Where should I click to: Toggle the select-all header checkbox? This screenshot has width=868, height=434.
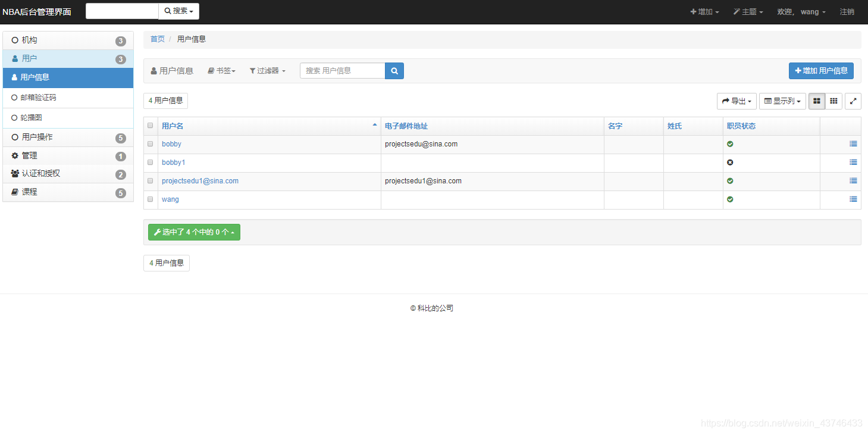pyautogui.click(x=151, y=126)
